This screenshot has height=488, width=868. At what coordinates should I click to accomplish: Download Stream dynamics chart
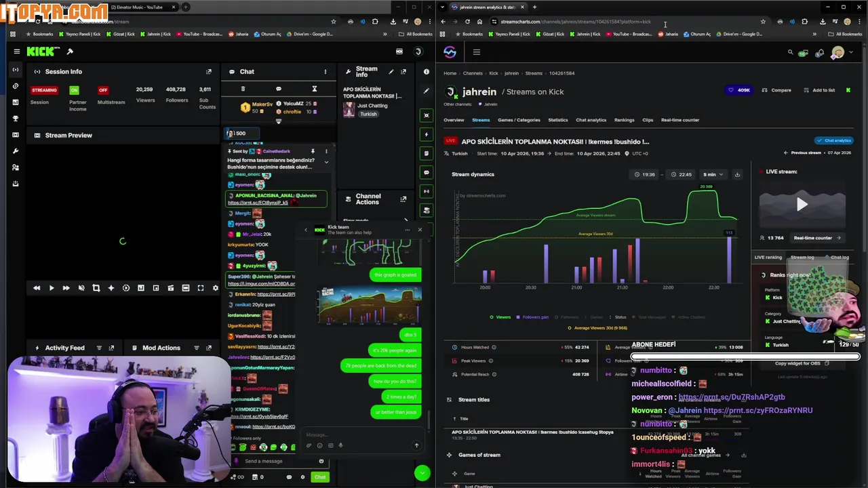[x=737, y=174]
